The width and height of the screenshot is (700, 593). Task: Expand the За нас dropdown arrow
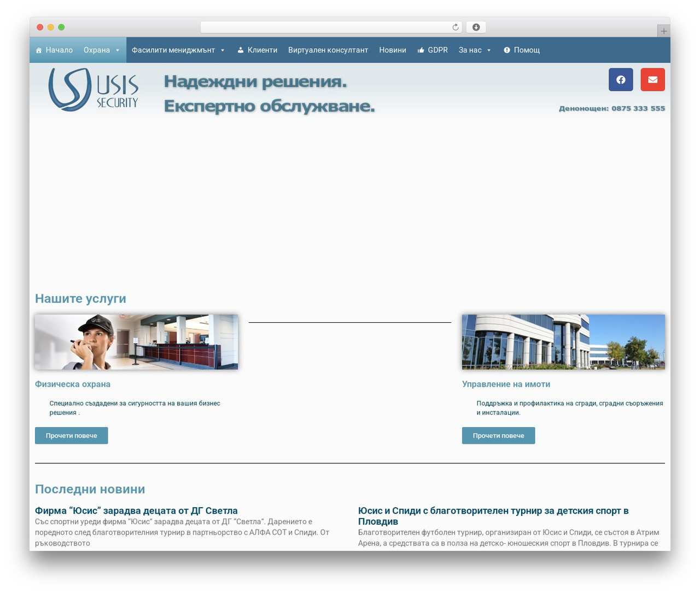click(x=489, y=50)
